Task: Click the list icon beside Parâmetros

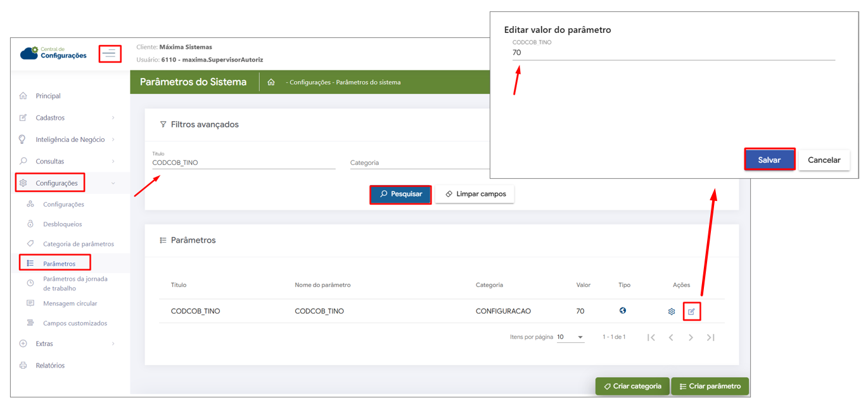Action: [30, 263]
